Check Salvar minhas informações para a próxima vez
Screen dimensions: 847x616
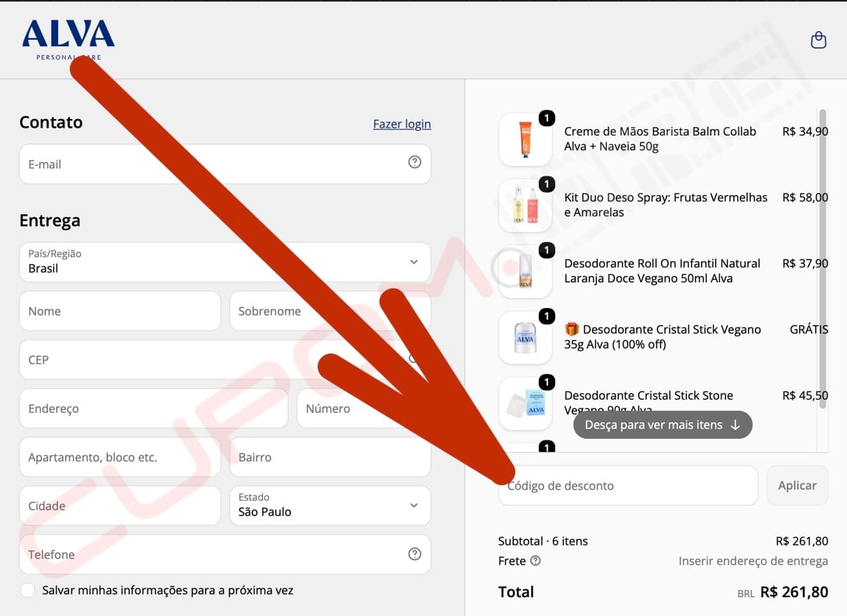[27, 590]
